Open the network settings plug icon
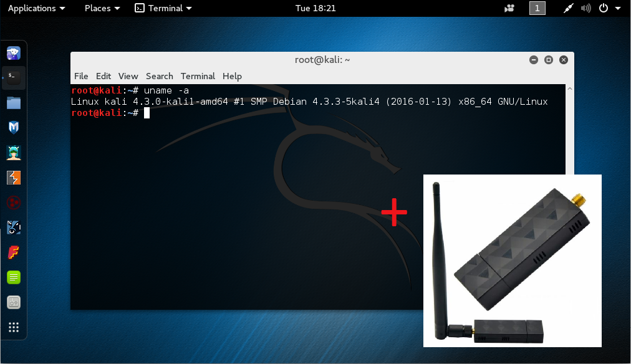 click(x=568, y=8)
